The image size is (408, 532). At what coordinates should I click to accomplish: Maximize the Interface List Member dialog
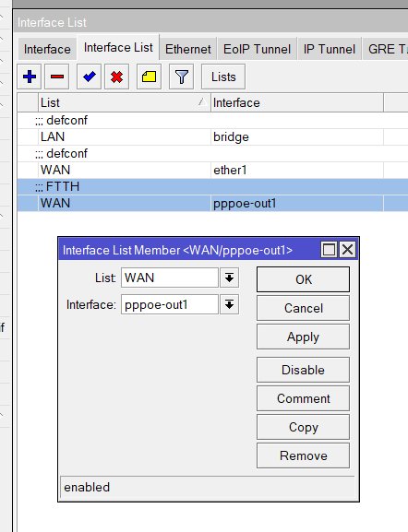point(329,250)
